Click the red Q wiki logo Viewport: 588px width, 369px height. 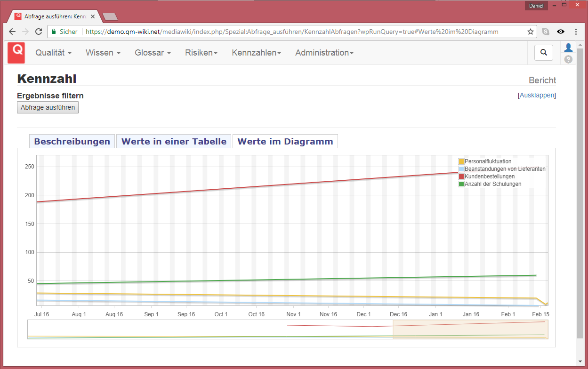pos(16,52)
